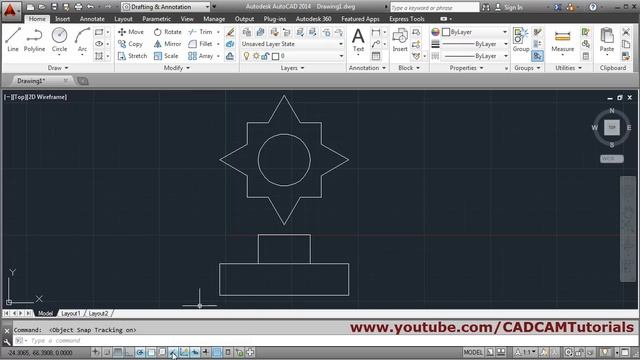Select the Stretch command
This screenshot has height=360, width=640.
point(132,56)
